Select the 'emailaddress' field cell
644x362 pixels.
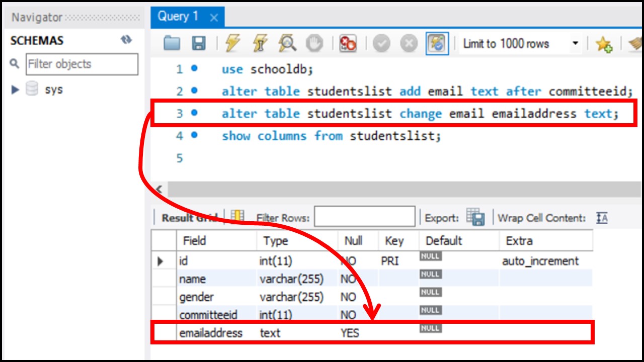point(216,333)
